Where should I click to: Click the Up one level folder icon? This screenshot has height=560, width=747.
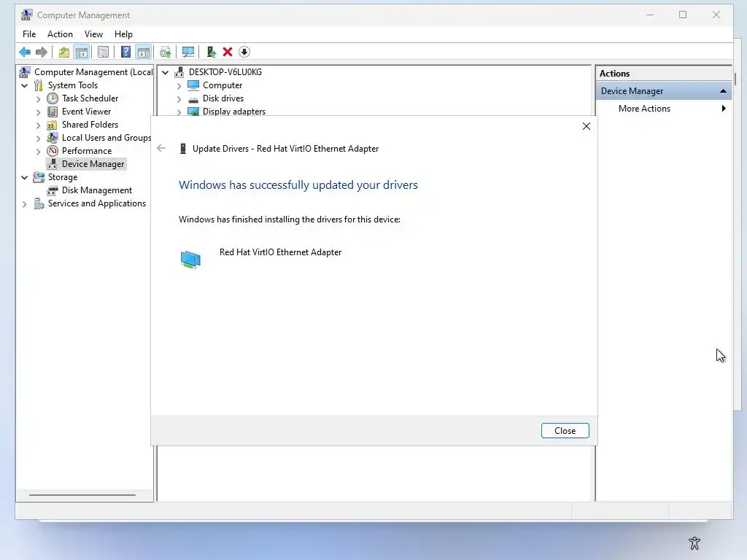pos(64,52)
